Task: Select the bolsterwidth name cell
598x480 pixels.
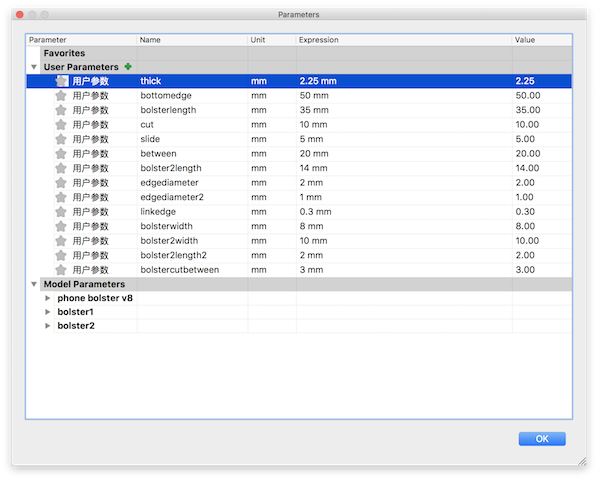Action: (x=192, y=226)
